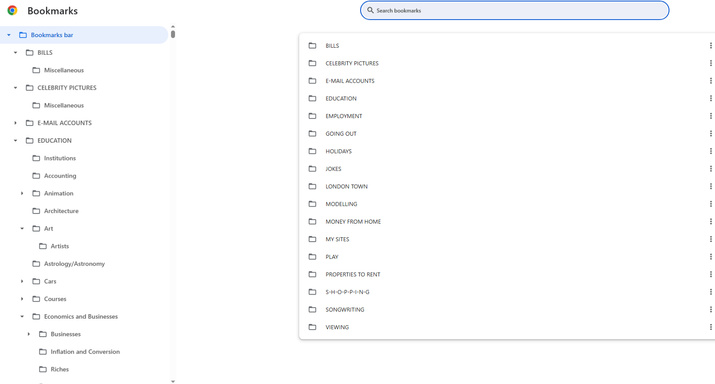Screen dimensions: 715x384
Task: Open more actions for MODELLING row
Action: (x=710, y=204)
